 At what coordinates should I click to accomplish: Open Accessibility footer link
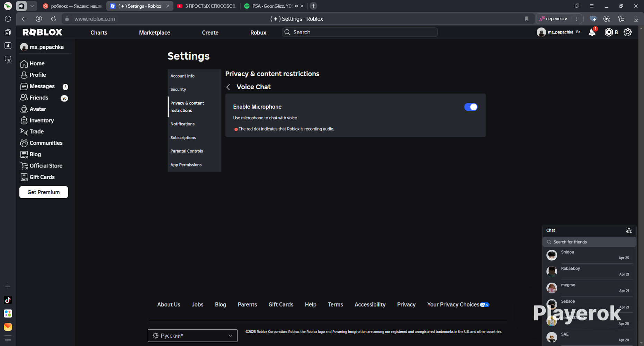(370, 304)
